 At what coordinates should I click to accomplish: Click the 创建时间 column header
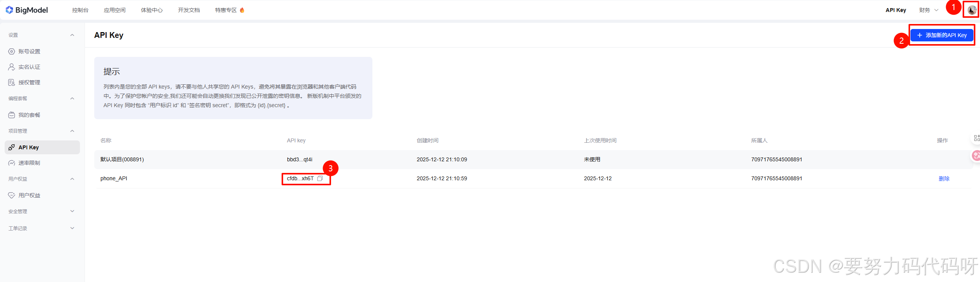pyautogui.click(x=428, y=140)
